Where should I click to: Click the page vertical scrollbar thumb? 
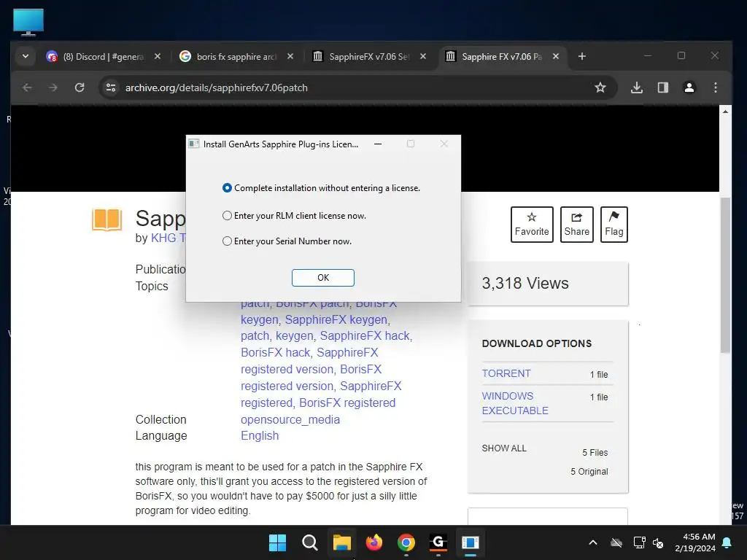tap(725, 275)
